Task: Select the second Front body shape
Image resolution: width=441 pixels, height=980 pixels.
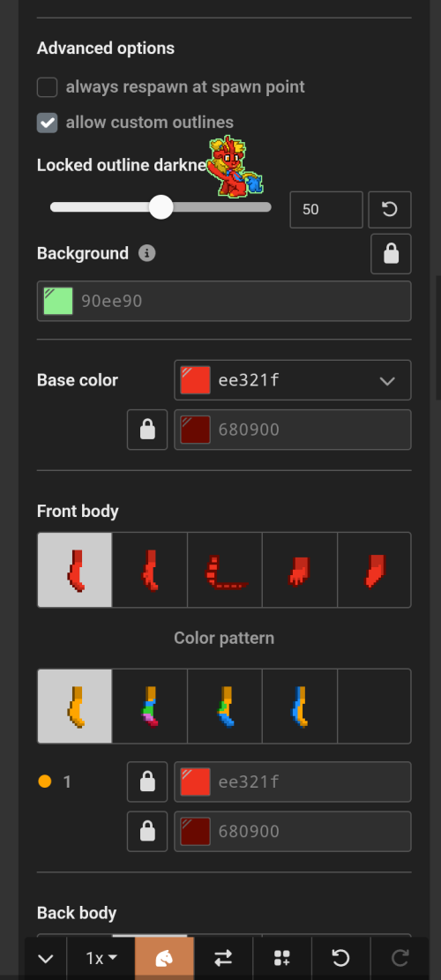Action: pos(150,570)
